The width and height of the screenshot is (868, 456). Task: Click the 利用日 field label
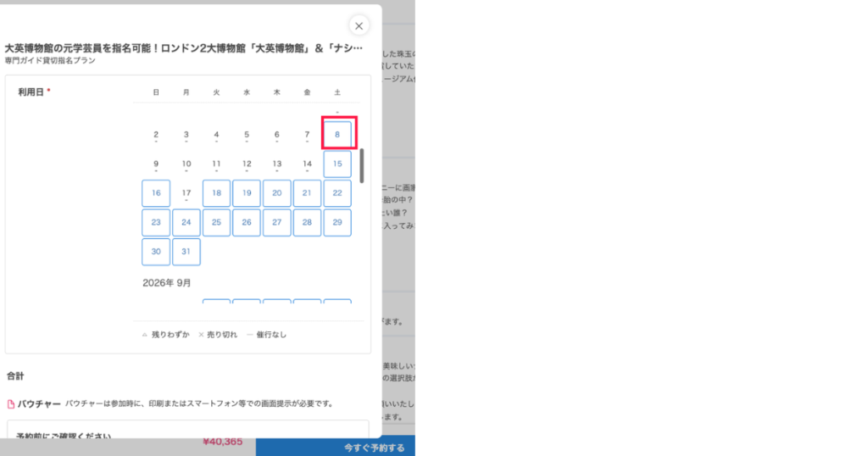pos(31,92)
